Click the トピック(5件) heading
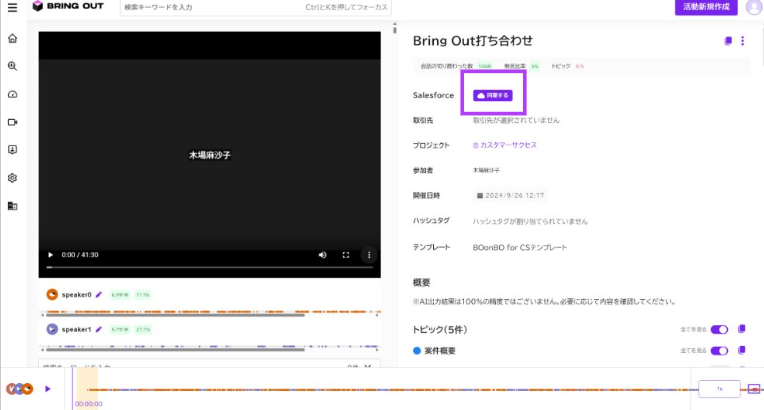This screenshot has width=764, height=410. click(439, 330)
